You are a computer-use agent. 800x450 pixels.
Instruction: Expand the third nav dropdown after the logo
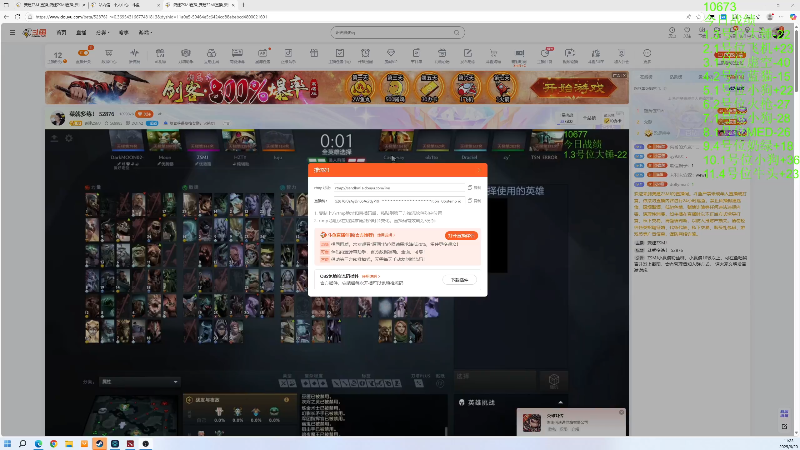click(x=102, y=33)
